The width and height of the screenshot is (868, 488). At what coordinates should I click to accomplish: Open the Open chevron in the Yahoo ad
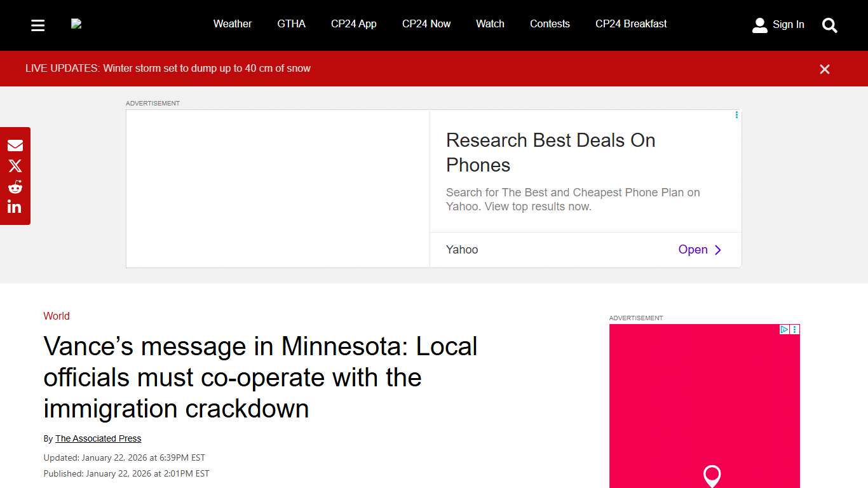point(717,250)
